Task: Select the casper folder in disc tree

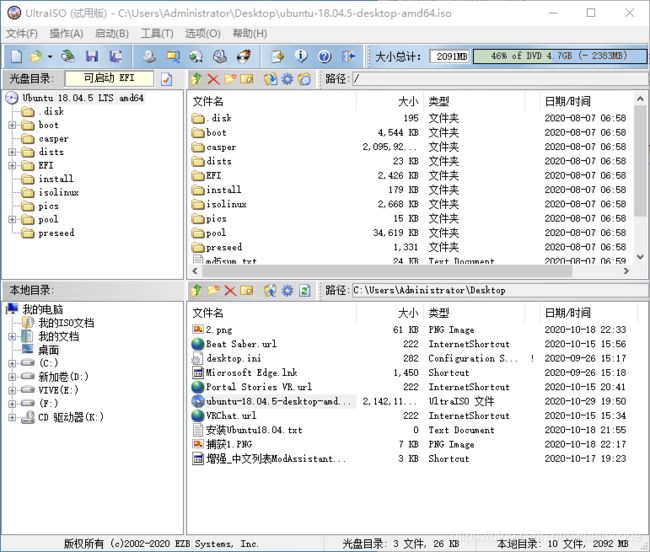Action: [53, 139]
